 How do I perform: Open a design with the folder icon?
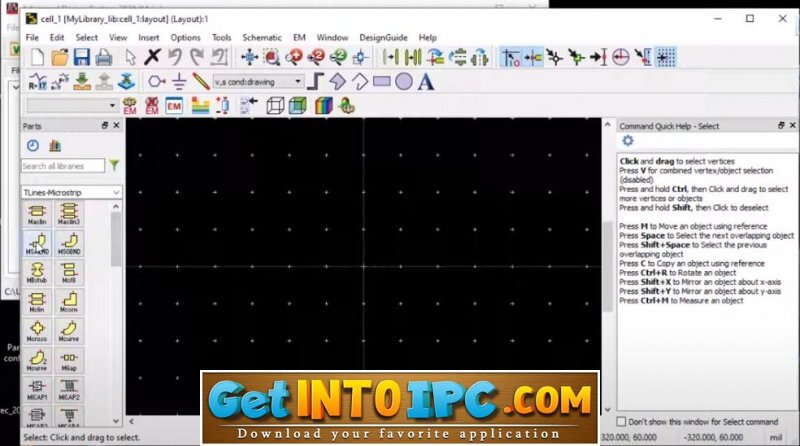point(59,57)
